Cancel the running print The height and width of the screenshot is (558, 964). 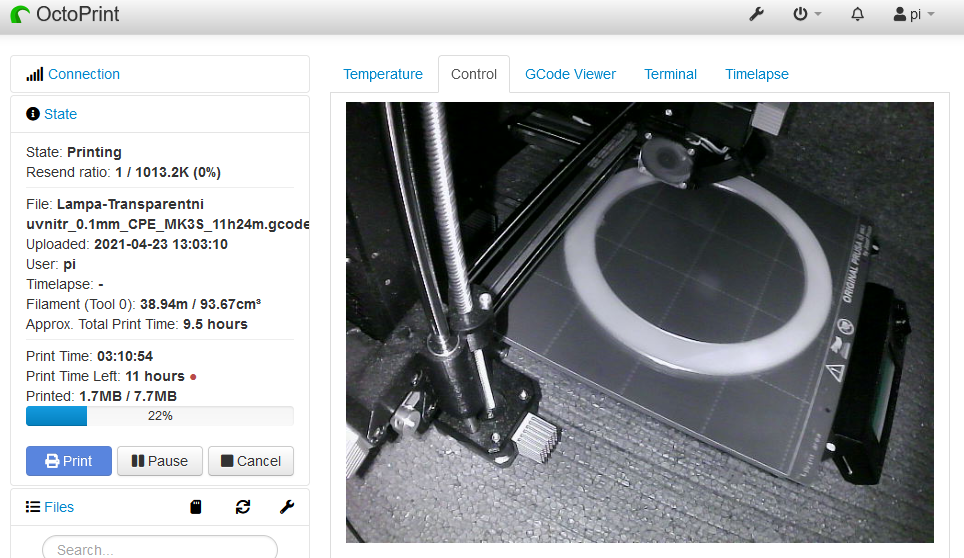click(x=251, y=461)
